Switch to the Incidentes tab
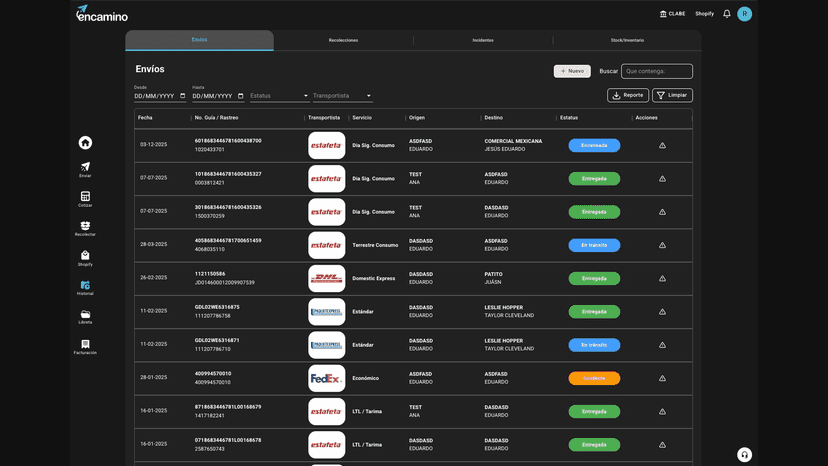828x466 pixels. pyautogui.click(x=483, y=40)
